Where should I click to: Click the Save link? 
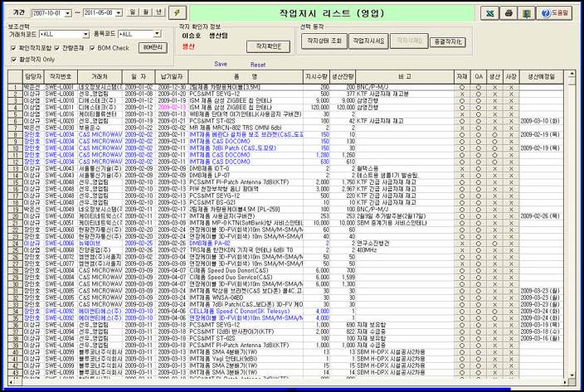(221, 64)
